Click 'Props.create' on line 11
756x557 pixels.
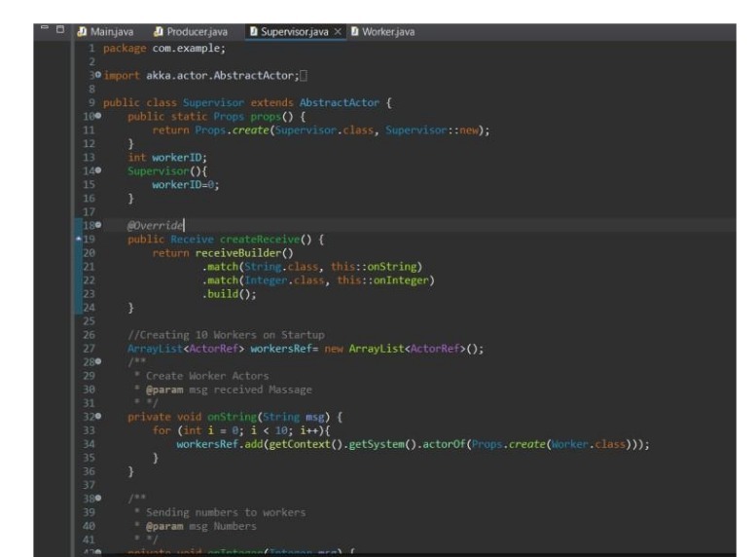click(232, 130)
